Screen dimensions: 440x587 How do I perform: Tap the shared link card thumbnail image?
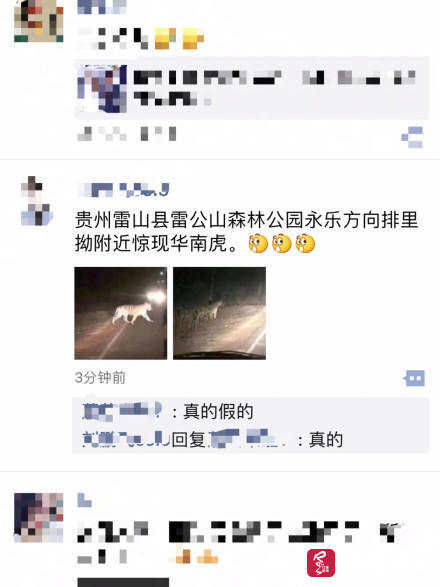click(x=102, y=88)
